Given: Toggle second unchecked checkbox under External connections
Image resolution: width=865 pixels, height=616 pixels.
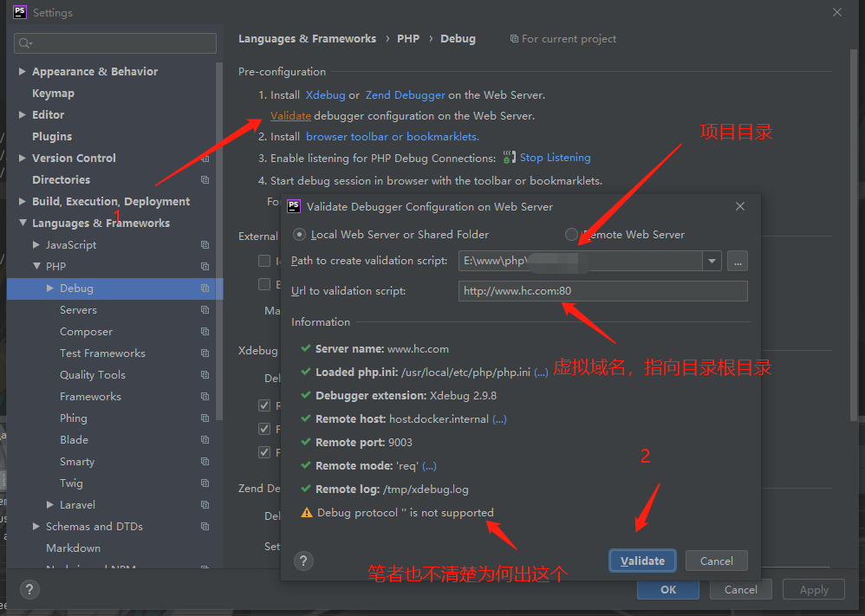Looking at the screenshot, I should tap(264, 284).
